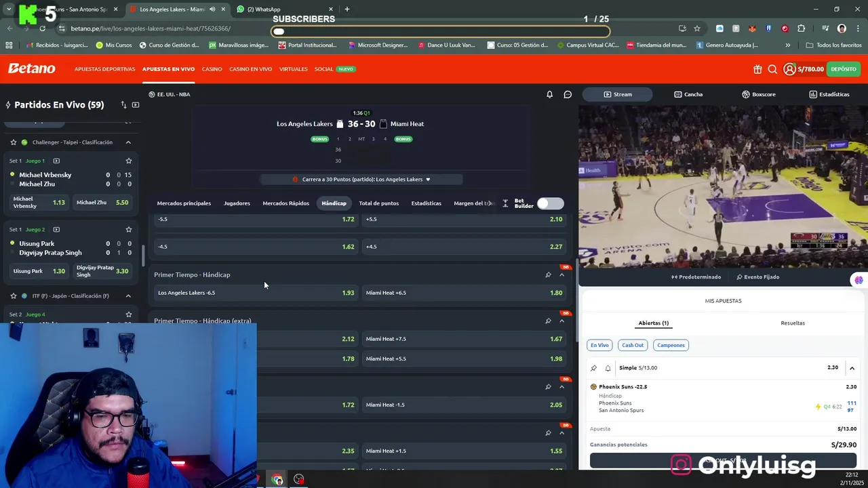This screenshot has width=868, height=488.
Task: Collapse the market above Miami Heat -1.5
Action: (x=561, y=386)
